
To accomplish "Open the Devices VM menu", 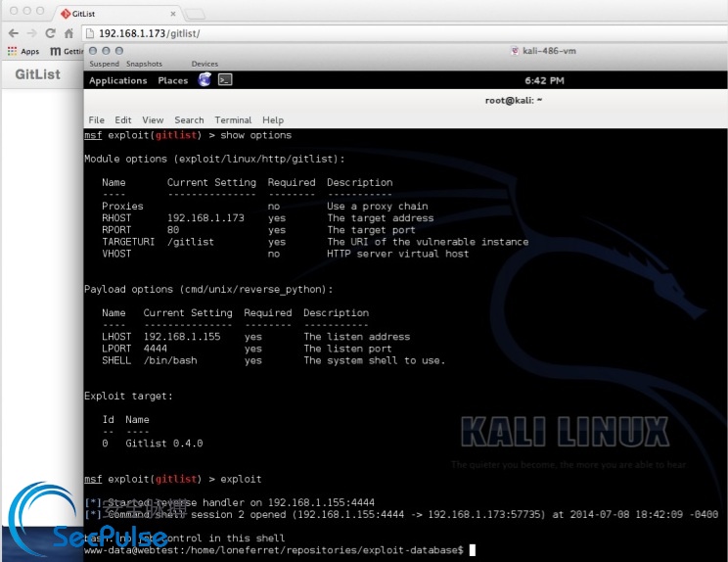I will [205, 64].
